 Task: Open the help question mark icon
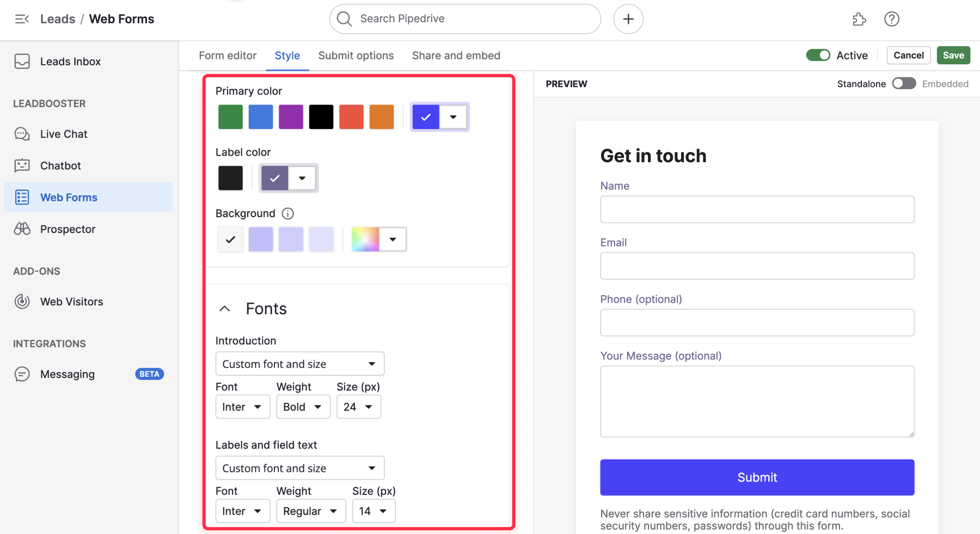pyautogui.click(x=892, y=19)
